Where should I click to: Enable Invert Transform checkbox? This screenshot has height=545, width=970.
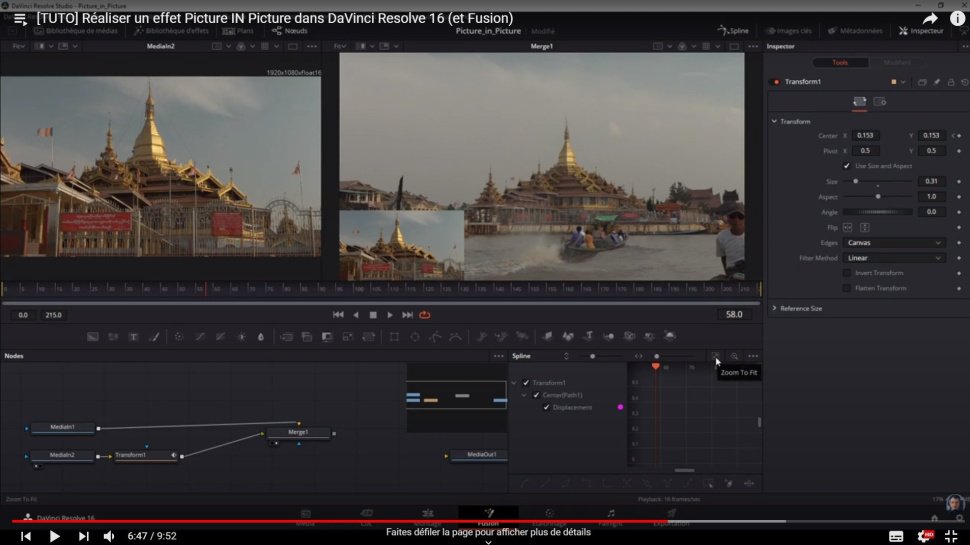846,273
